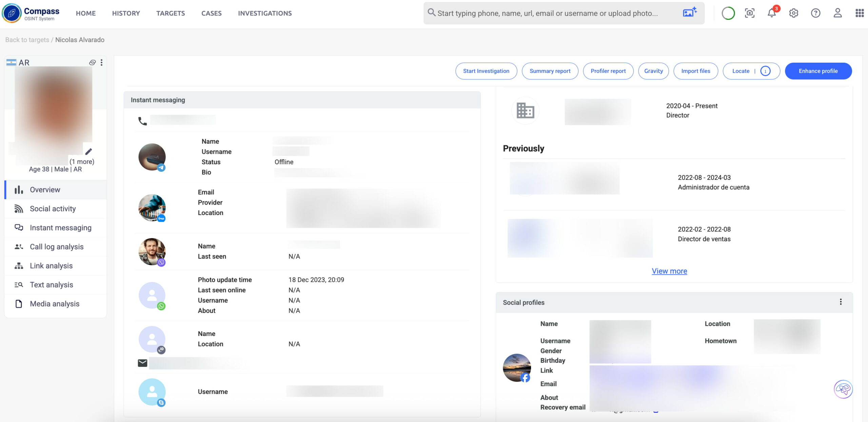Expand the "(1 more)" names link
The image size is (868, 422).
82,162
